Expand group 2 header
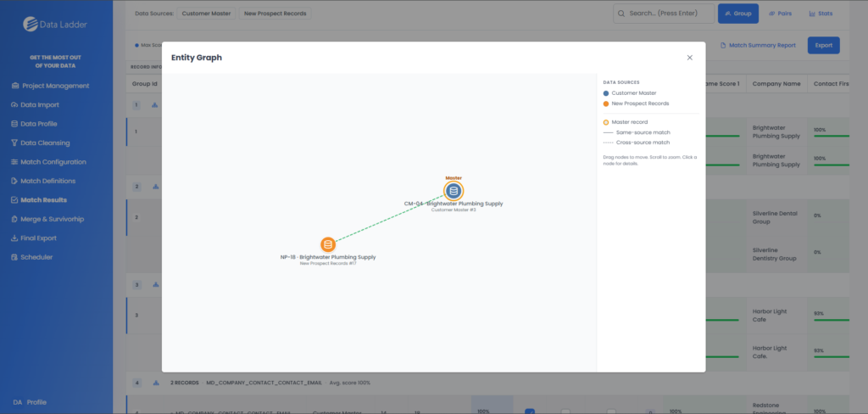 [136, 187]
